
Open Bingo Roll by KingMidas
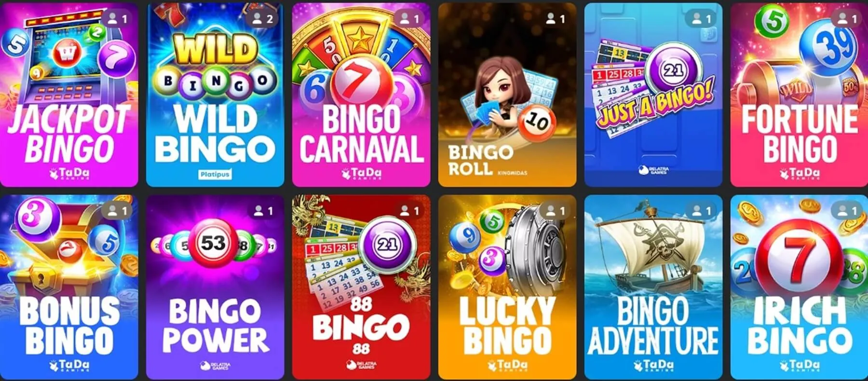coord(507,95)
